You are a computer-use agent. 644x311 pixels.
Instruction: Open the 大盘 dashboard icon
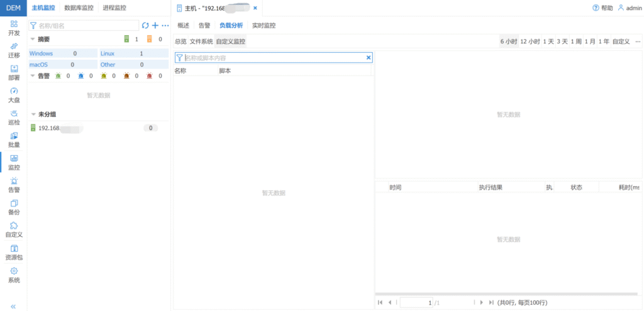point(14,95)
